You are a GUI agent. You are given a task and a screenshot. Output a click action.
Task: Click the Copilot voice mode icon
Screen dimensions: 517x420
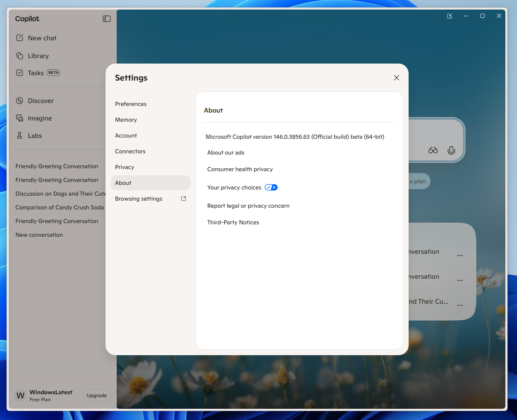433,150
